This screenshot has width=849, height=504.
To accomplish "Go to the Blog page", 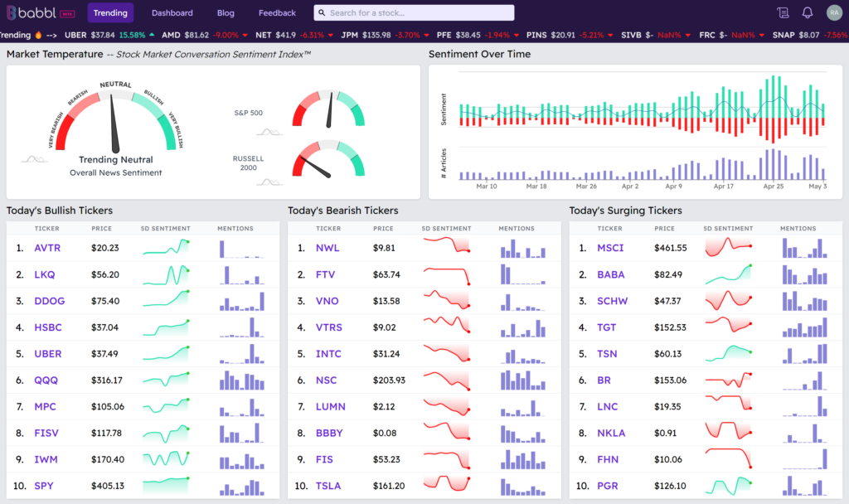I will tap(226, 13).
